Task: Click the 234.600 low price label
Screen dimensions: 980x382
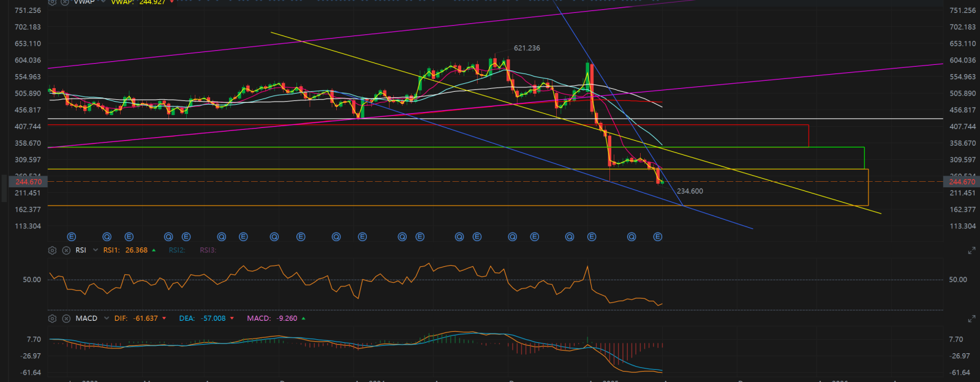Action: [690, 192]
